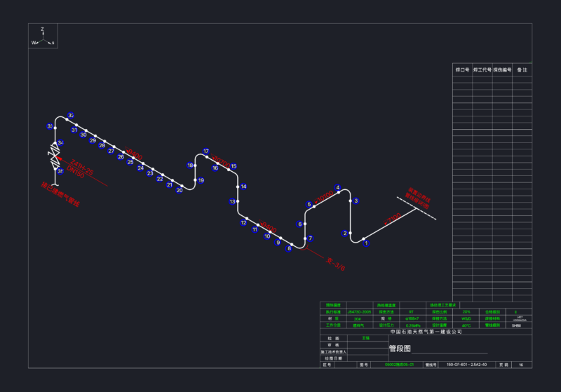
Task: Click the 备注 table header
Action: pos(522,69)
